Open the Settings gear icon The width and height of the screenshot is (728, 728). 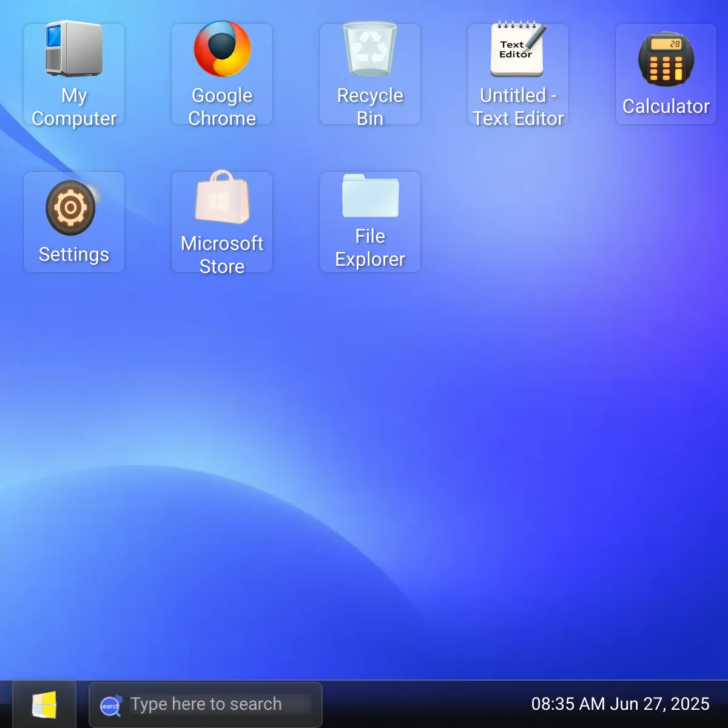(74, 222)
